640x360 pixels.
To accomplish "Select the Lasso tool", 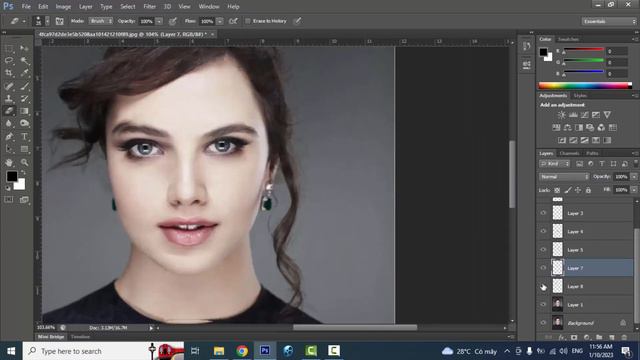I will (x=9, y=61).
